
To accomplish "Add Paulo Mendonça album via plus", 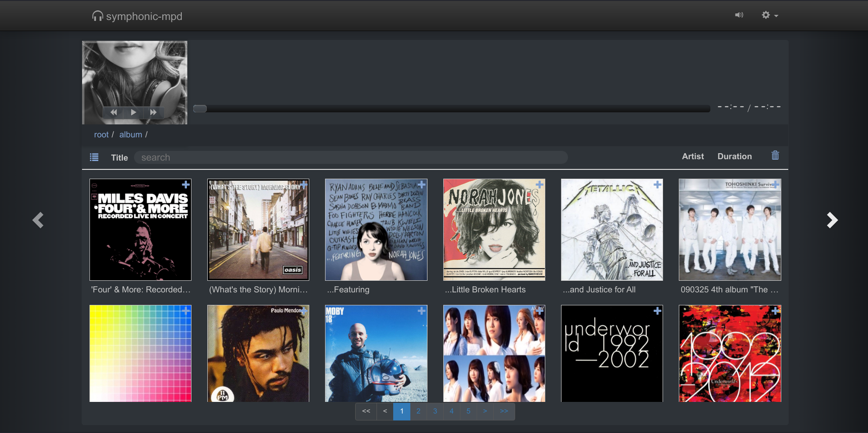I will (304, 311).
